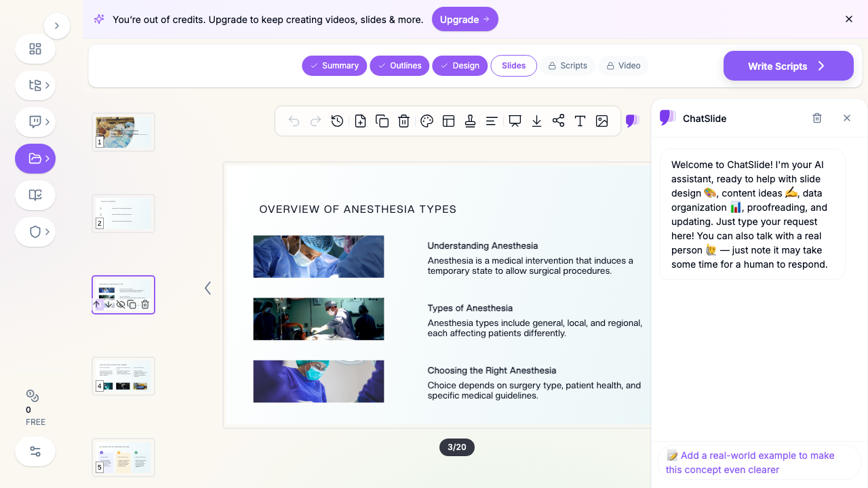Screen dimensions: 868x488
Task: Start presentation mode from toolbar
Action: [515, 121]
